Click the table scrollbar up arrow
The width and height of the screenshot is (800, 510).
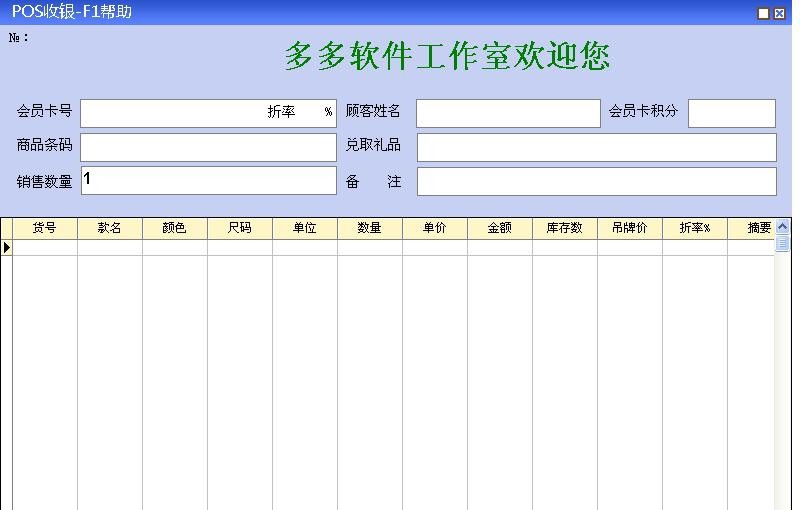pyautogui.click(x=782, y=226)
